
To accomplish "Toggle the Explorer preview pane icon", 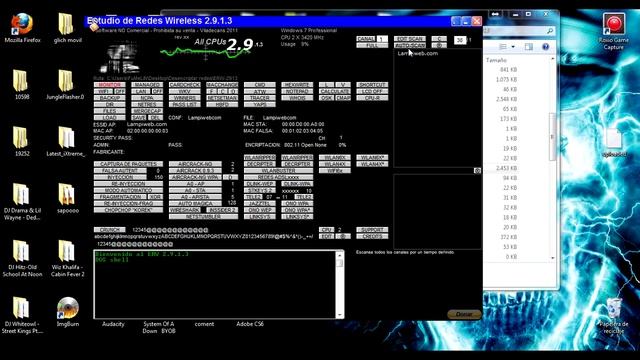I will (529, 47).
